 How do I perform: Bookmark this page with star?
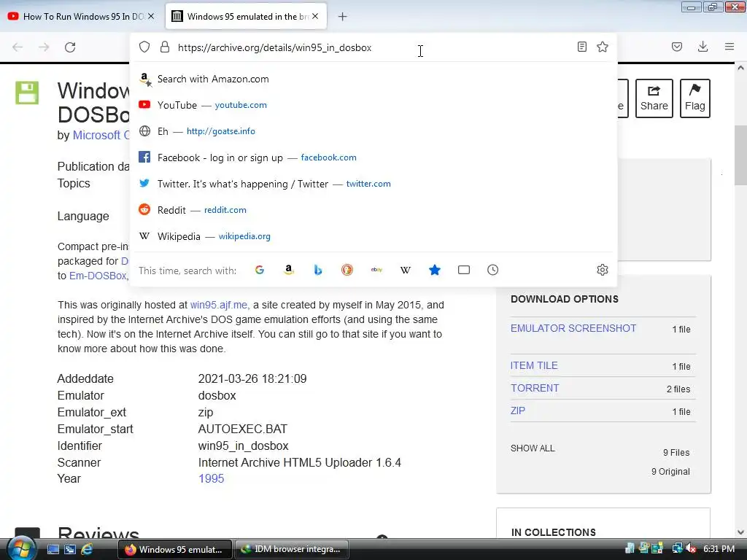tap(602, 47)
